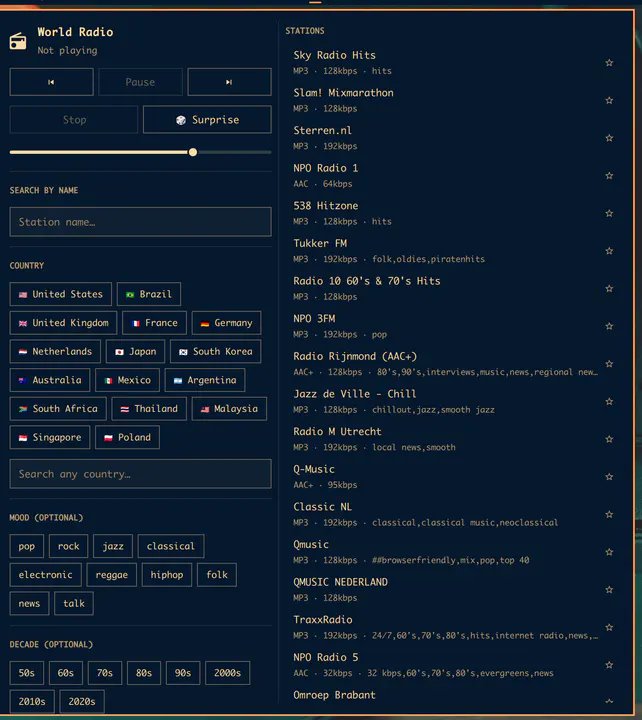Image resolution: width=642 pixels, height=720 pixels.
Task: Choose the 90s decade filter
Action: coord(183,673)
